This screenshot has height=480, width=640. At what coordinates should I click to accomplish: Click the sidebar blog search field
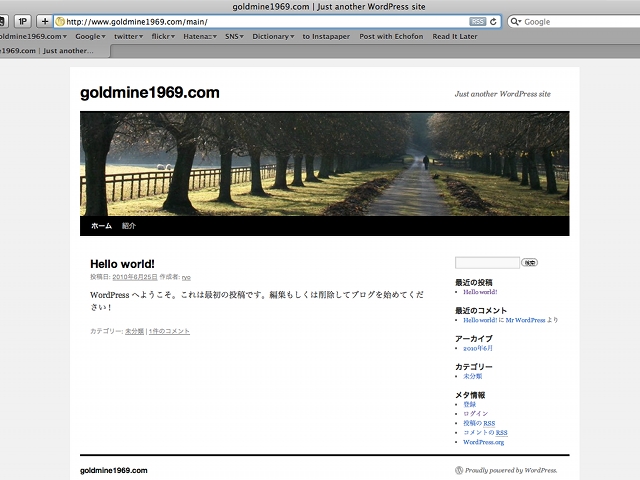click(x=487, y=262)
